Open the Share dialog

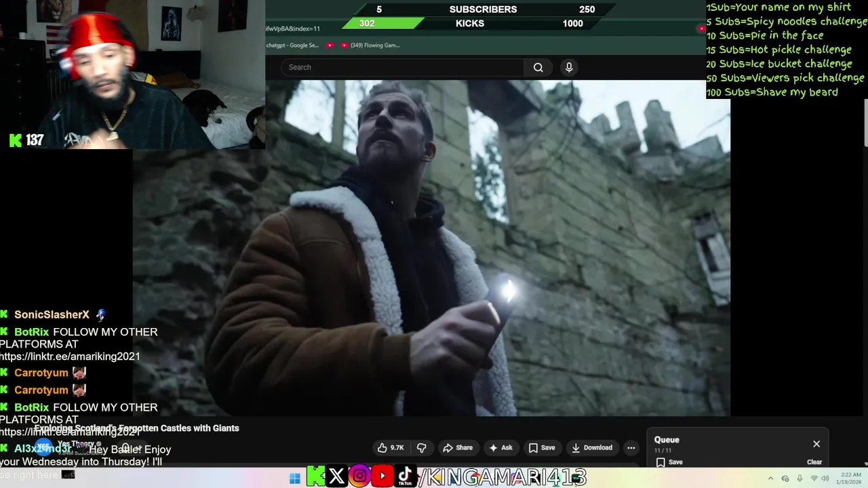pyautogui.click(x=458, y=447)
